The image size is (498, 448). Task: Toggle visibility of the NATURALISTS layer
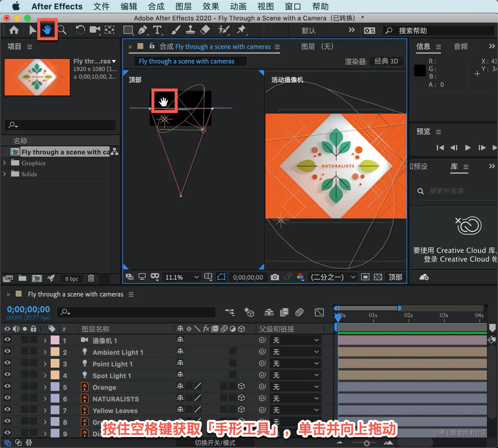[x=7, y=398]
